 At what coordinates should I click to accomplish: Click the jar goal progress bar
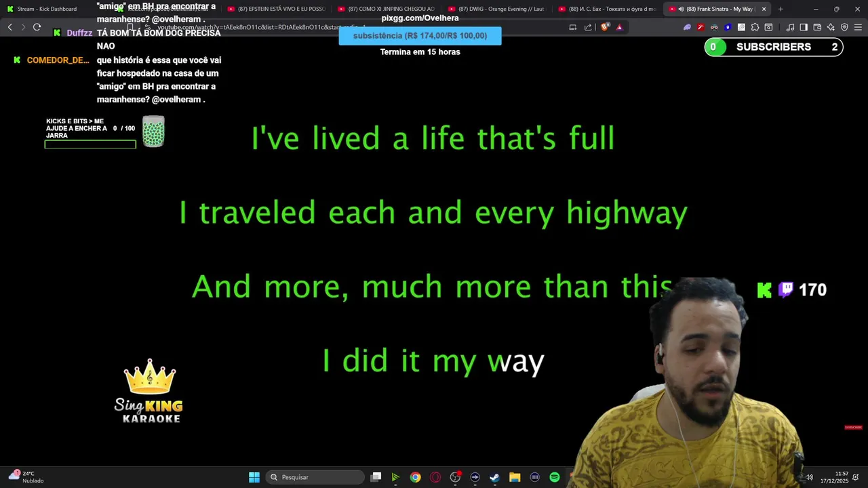point(90,144)
